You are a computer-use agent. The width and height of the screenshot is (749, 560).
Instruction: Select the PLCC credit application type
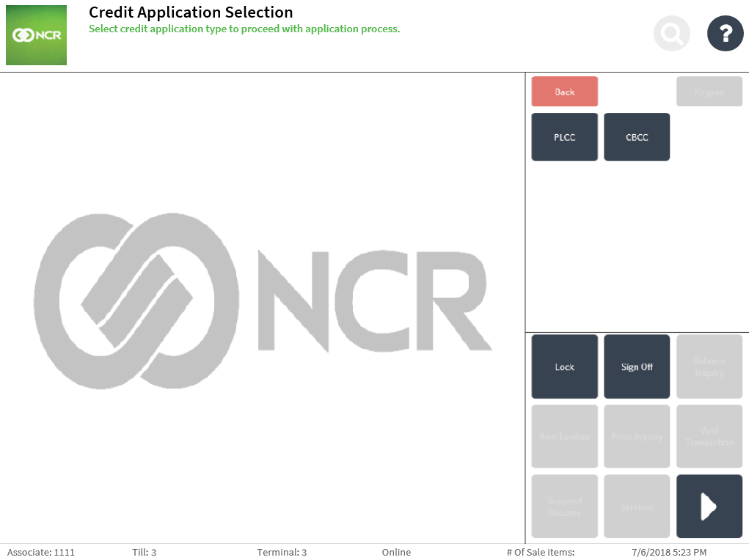pos(564,137)
